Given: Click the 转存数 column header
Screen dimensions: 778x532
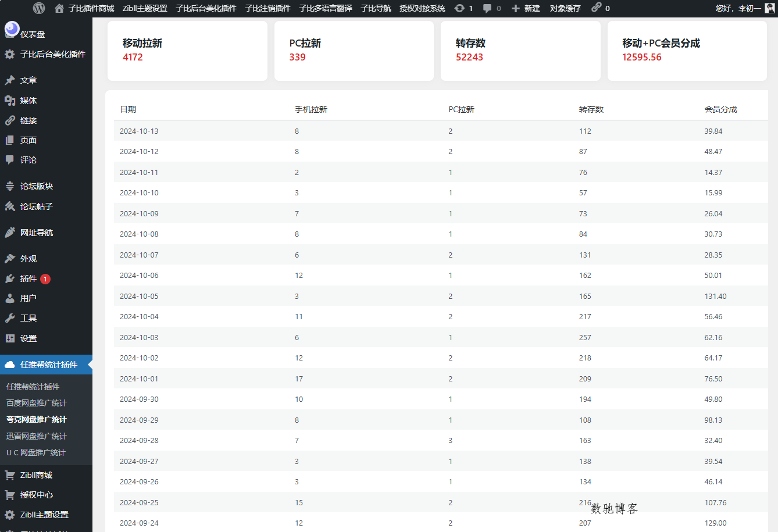Looking at the screenshot, I should tap(591, 109).
